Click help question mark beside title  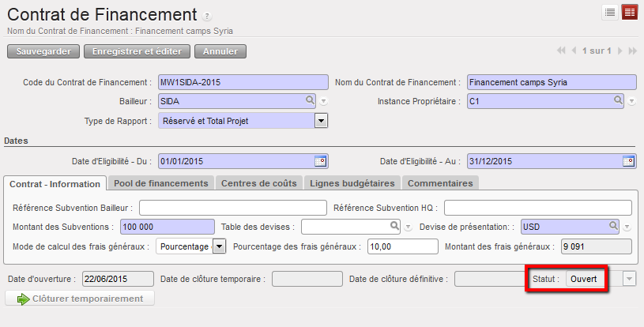tap(207, 16)
